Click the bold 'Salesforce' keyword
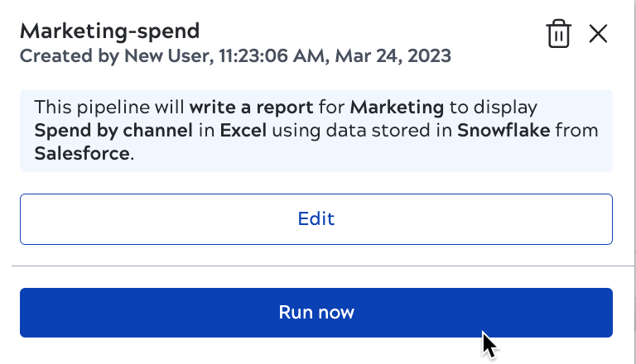The width and height of the screenshot is (636, 364). pos(83,154)
